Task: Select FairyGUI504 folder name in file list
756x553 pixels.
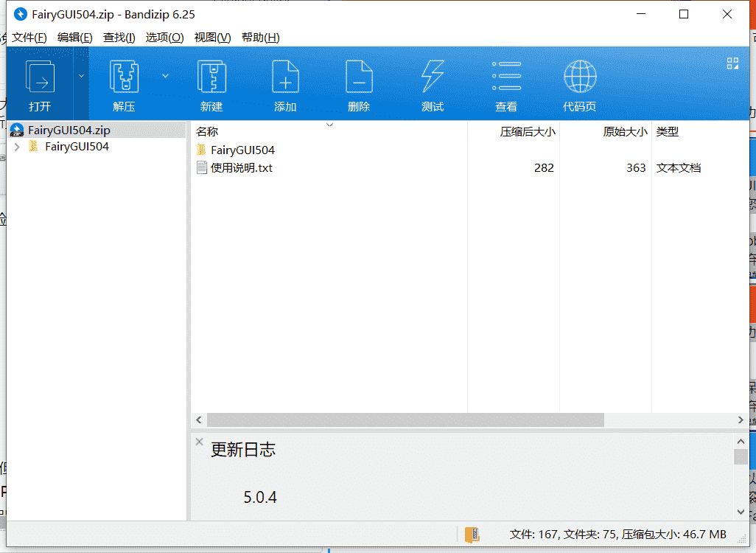Action: coord(242,150)
